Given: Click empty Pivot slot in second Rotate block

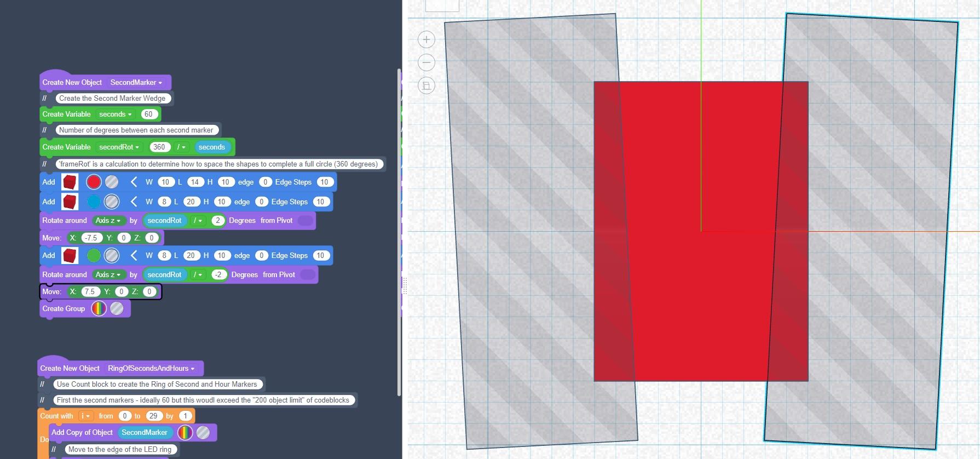Looking at the screenshot, I should click(x=308, y=274).
